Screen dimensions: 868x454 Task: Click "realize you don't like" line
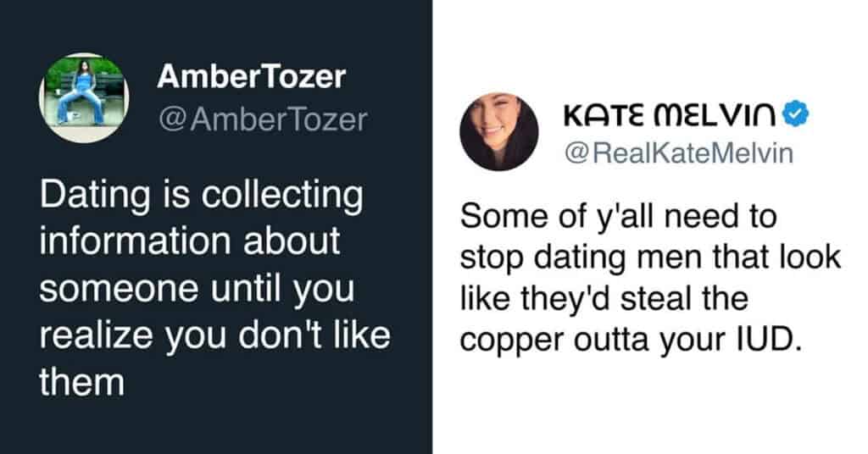point(214,335)
